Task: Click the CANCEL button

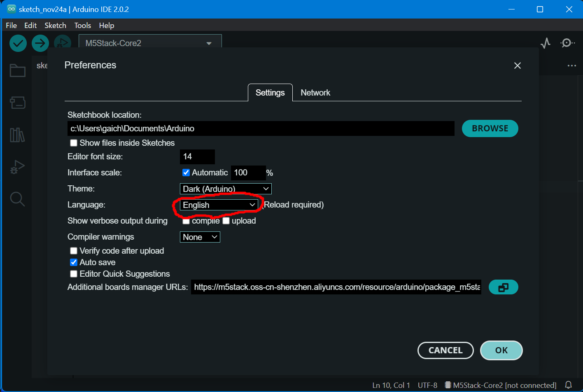Action: click(x=445, y=350)
